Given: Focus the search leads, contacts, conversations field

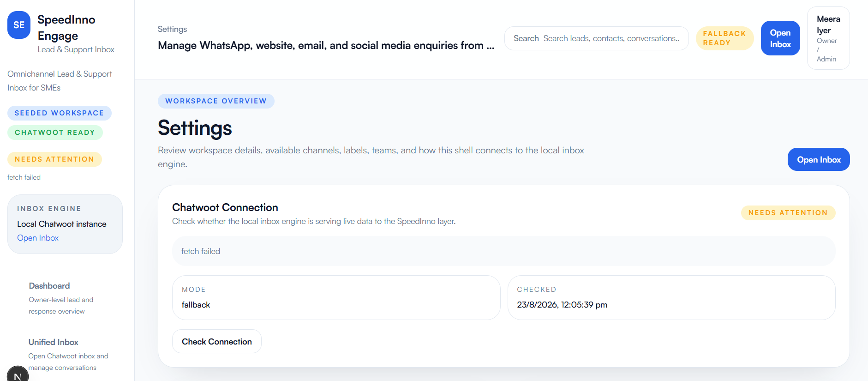Looking at the screenshot, I should click(x=597, y=38).
